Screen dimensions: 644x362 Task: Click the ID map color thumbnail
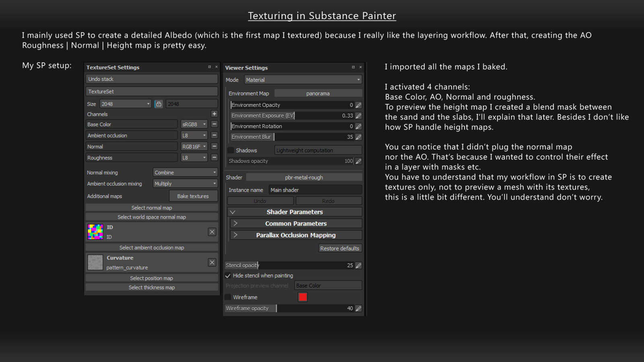click(95, 232)
